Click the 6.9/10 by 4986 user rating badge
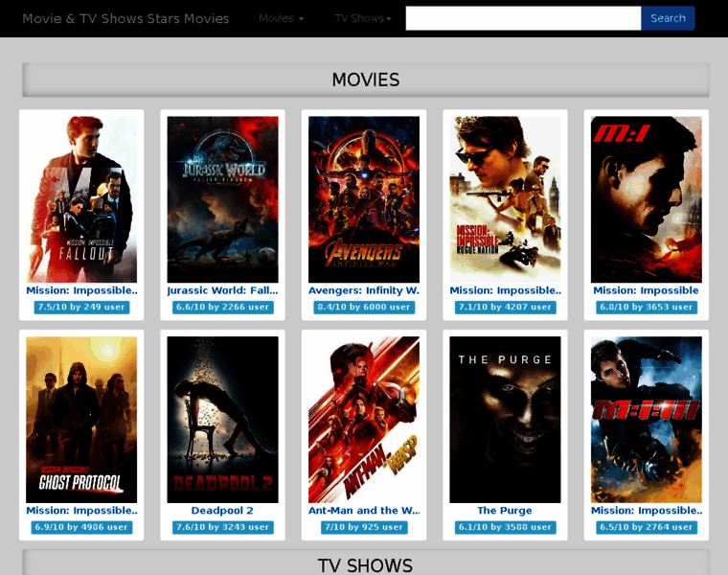This screenshot has width=728, height=575. 81,527
